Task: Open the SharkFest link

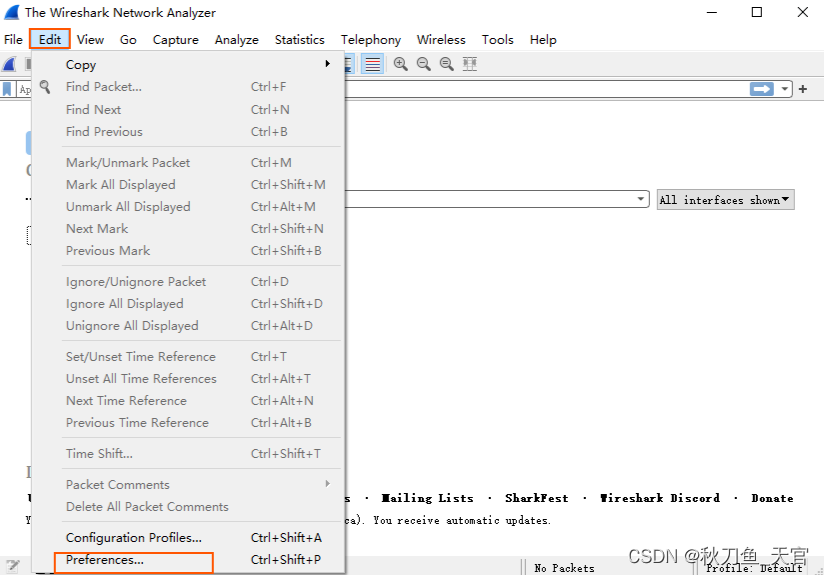Action: pos(537,498)
